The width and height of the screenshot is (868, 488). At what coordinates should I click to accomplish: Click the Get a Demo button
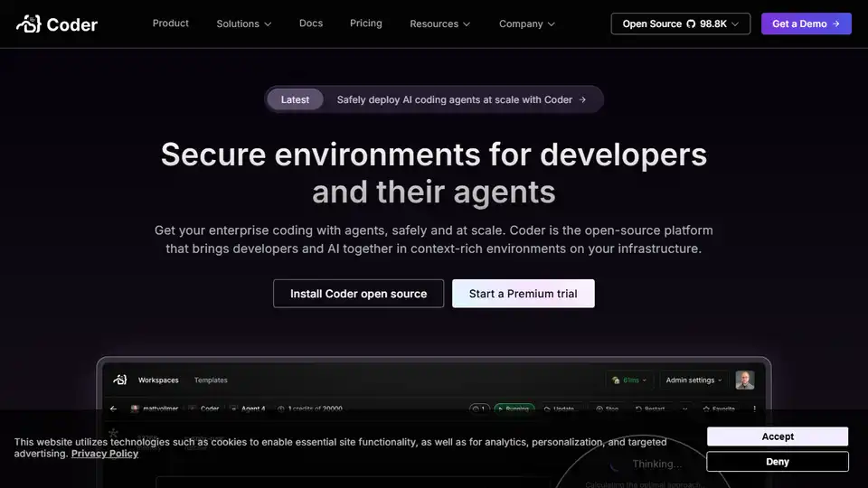click(806, 23)
